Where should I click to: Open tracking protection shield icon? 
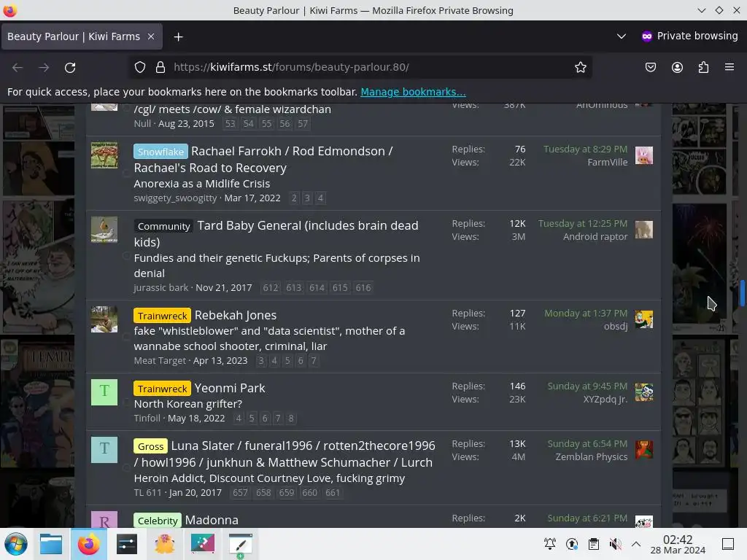pos(139,67)
